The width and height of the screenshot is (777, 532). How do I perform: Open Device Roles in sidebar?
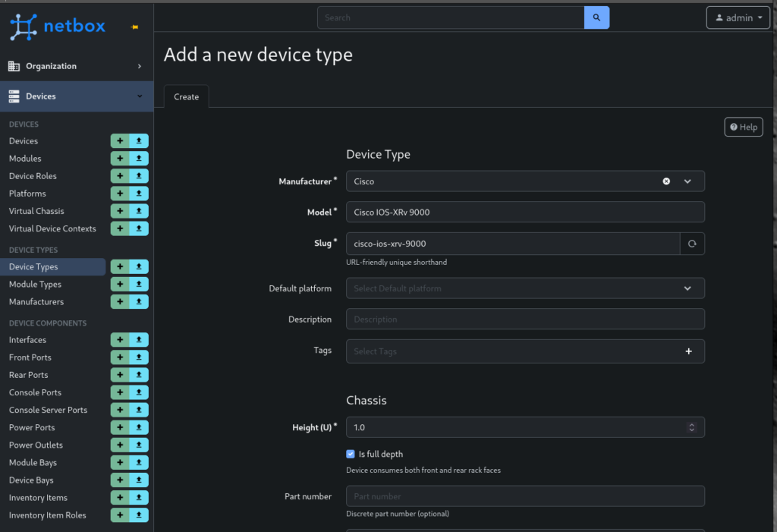[33, 176]
